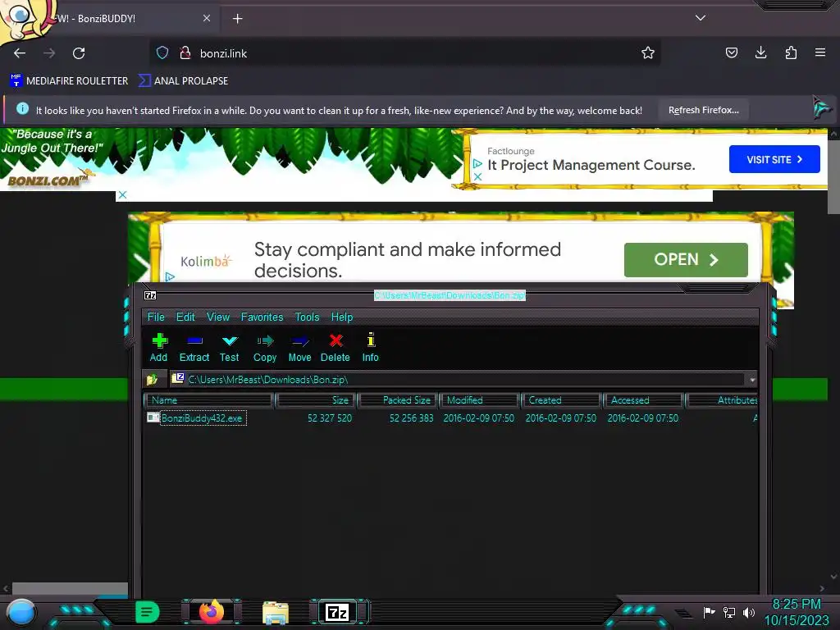This screenshot has width=840, height=630.
Task: Bookmark this page with the star
Action: 648,52
